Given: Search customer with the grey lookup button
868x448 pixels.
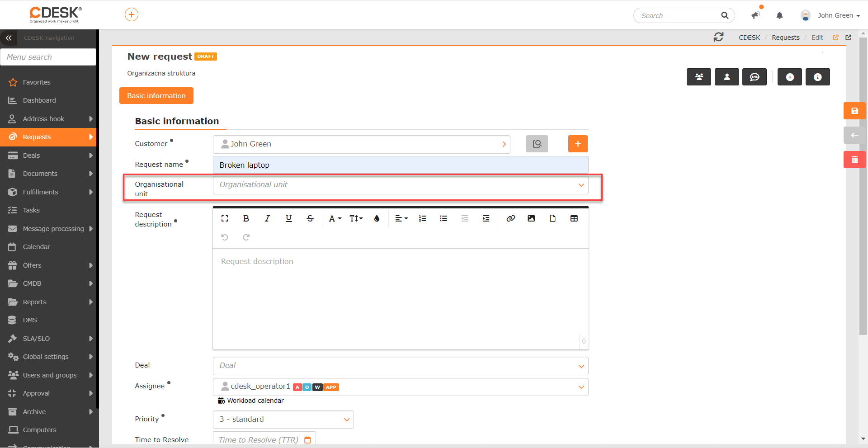Looking at the screenshot, I should 537,144.
